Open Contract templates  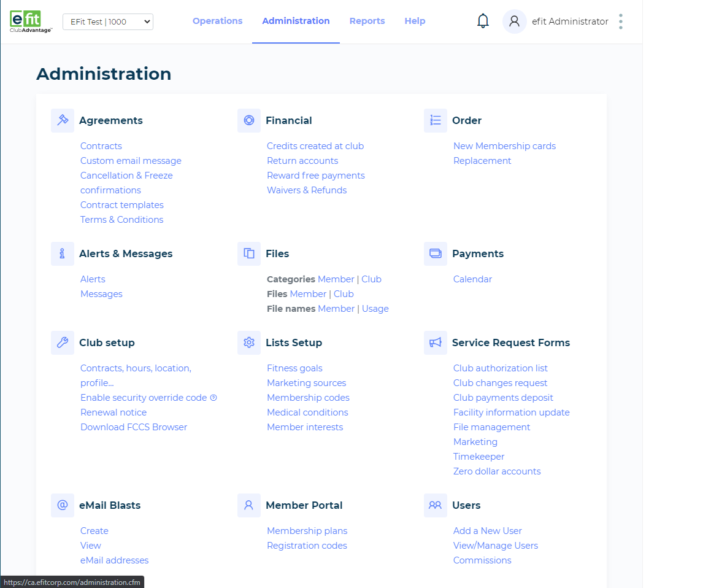[122, 205]
